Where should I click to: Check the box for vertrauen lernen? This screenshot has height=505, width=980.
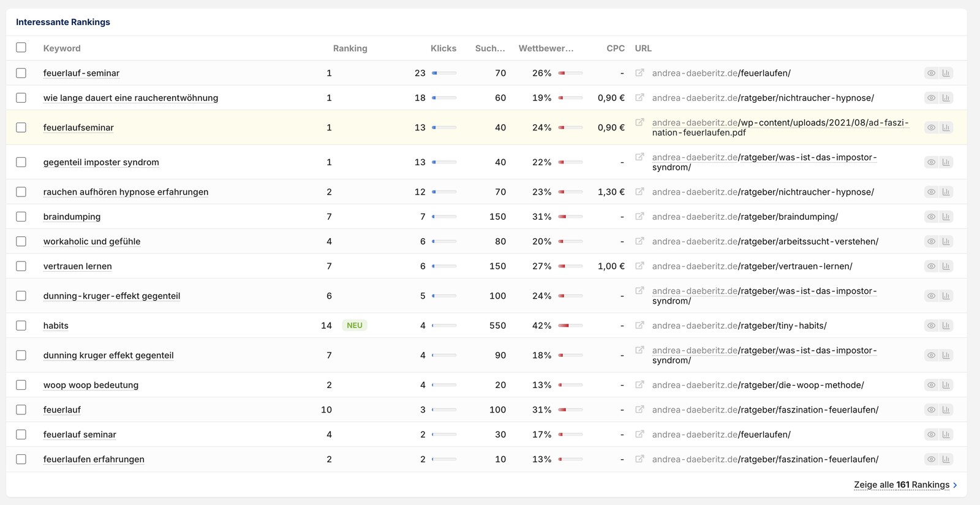coord(21,266)
